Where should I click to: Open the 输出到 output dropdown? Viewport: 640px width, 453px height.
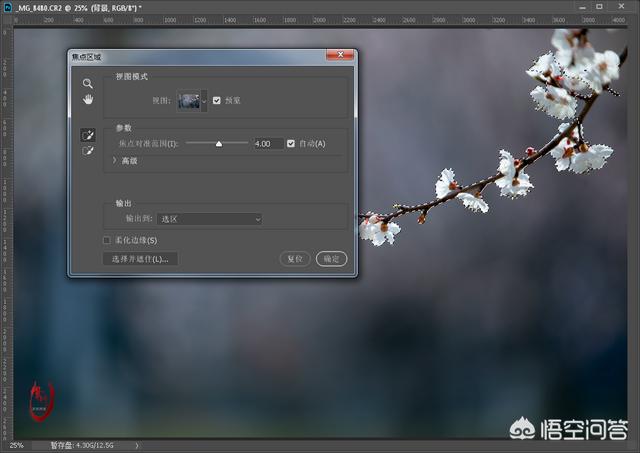(209, 218)
